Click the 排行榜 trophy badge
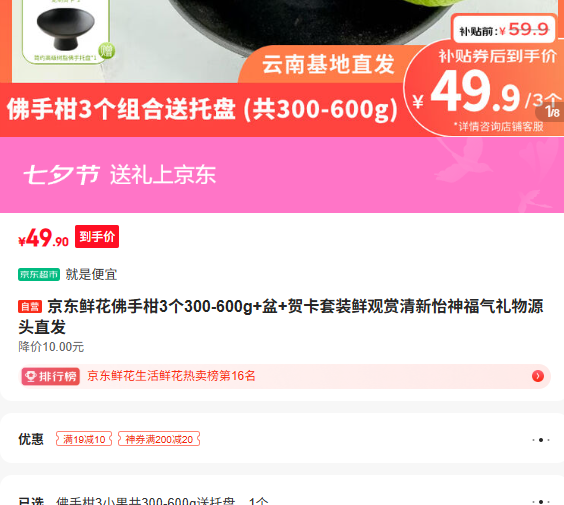Screen dimensions: 564x505 pos(50,377)
